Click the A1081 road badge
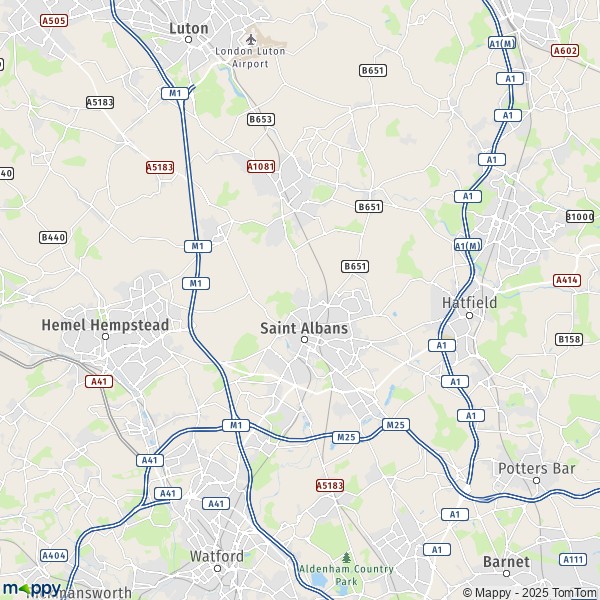 [x=261, y=166]
